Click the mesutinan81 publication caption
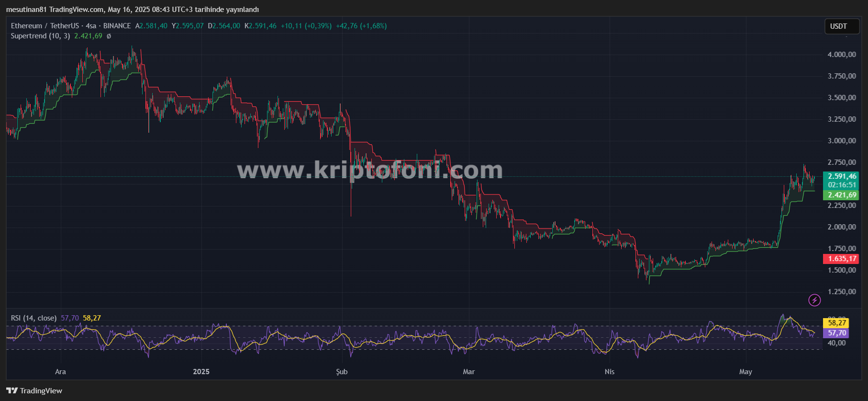Image resolution: width=868 pixels, height=401 pixels. (x=133, y=10)
